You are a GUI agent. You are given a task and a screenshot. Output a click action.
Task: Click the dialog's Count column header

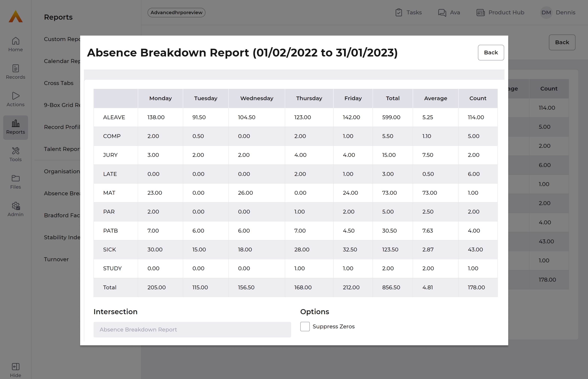[478, 98]
